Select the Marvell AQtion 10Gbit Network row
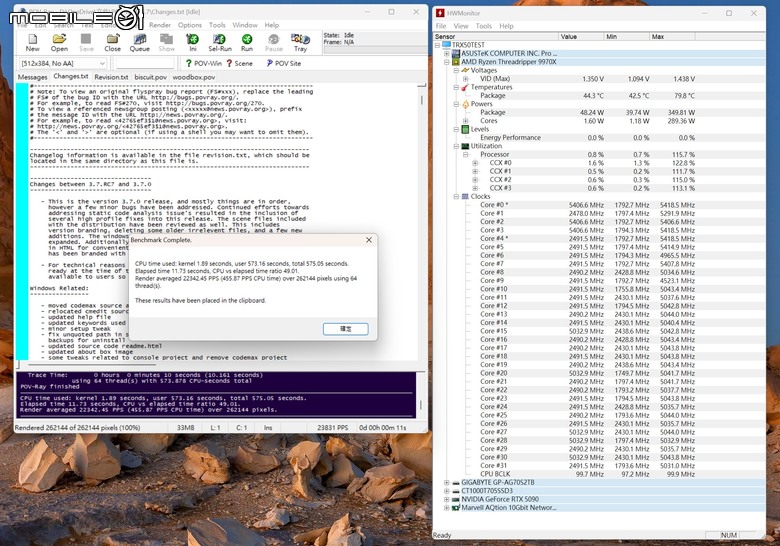Viewport: 780px width, 546px height. pos(599,508)
